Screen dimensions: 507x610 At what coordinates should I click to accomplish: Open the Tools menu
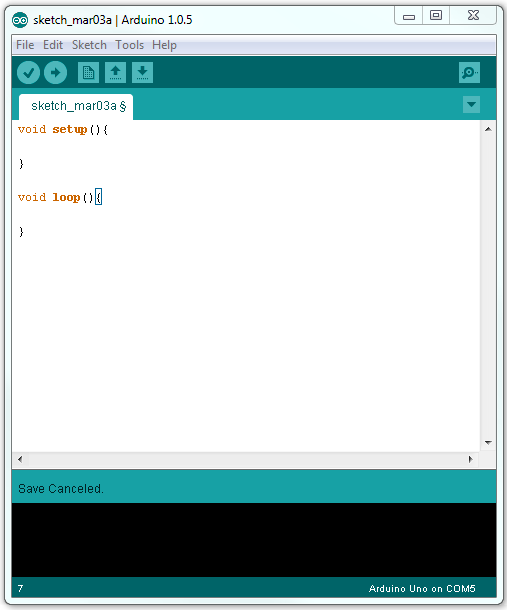[x=130, y=45]
